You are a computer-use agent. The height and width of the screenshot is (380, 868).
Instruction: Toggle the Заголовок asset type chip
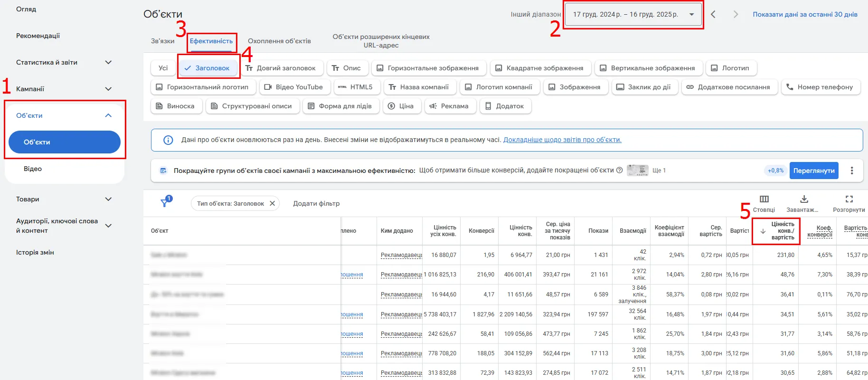coord(207,68)
